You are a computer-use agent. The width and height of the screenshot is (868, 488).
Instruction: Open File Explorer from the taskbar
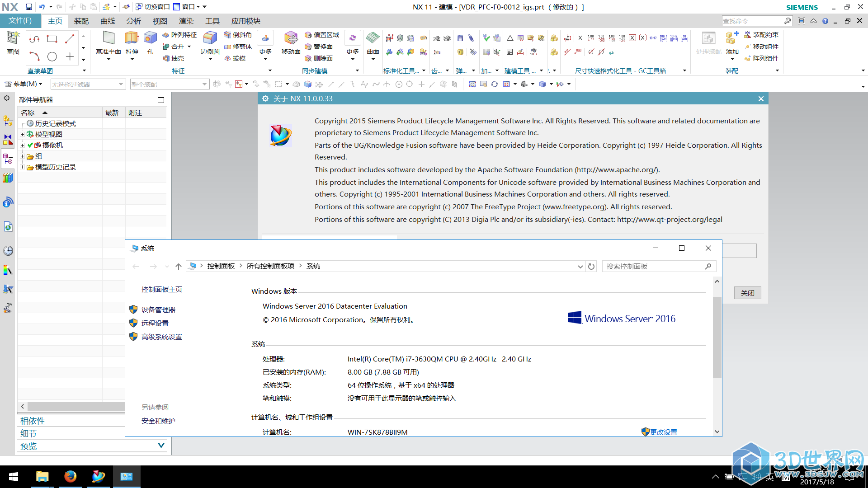[42, 477]
